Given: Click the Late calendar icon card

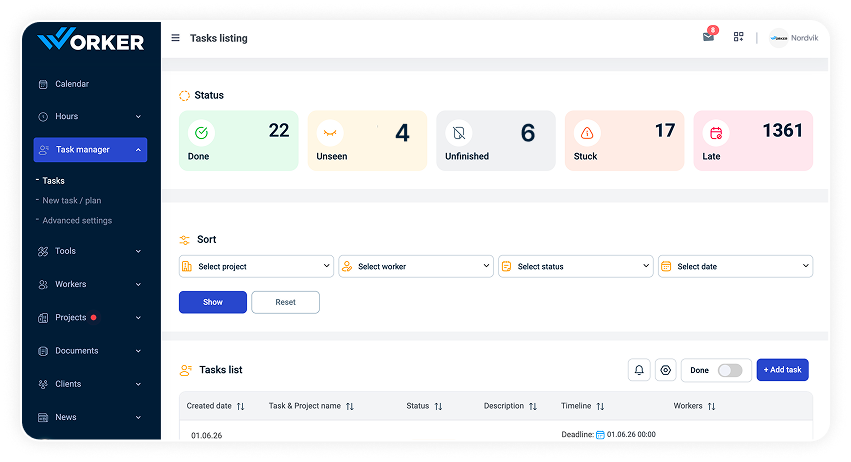Looking at the screenshot, I should point(753,141).
